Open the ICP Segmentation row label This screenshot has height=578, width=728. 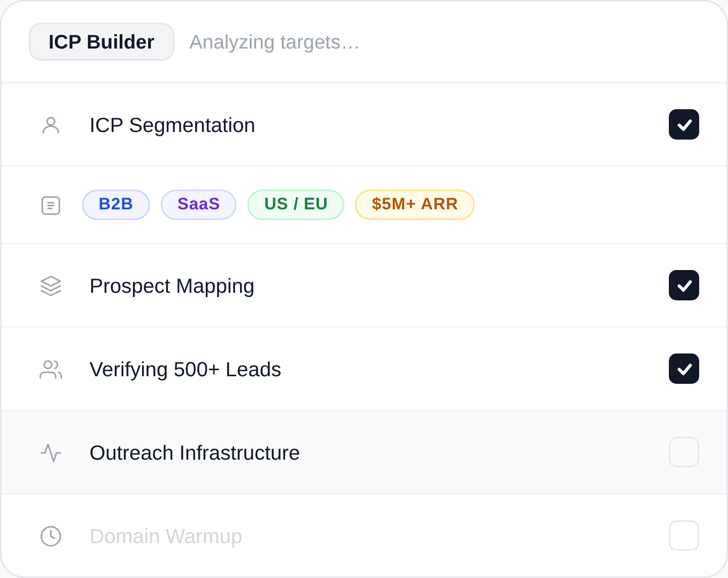172,125
